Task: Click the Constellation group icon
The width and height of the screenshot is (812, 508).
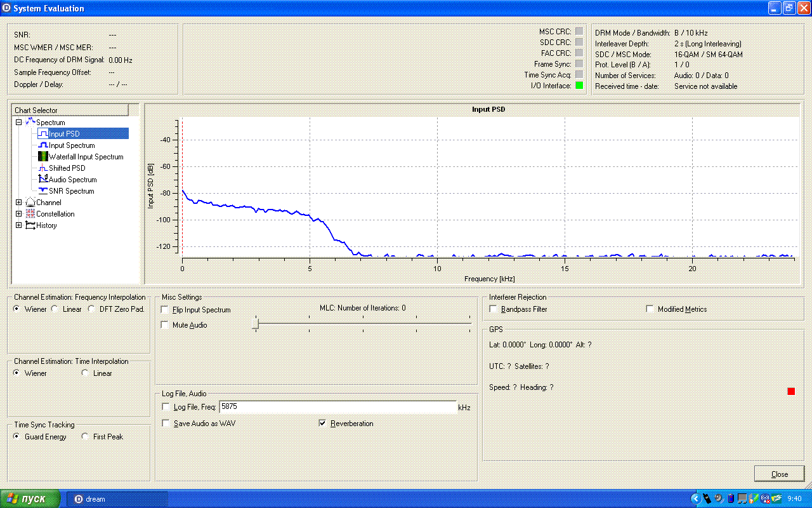Action: [30, 214]
